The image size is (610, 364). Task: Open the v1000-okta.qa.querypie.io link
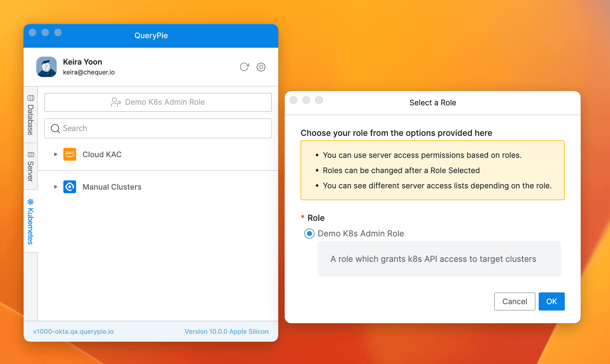pyautogui.click(x=73, y=331)
